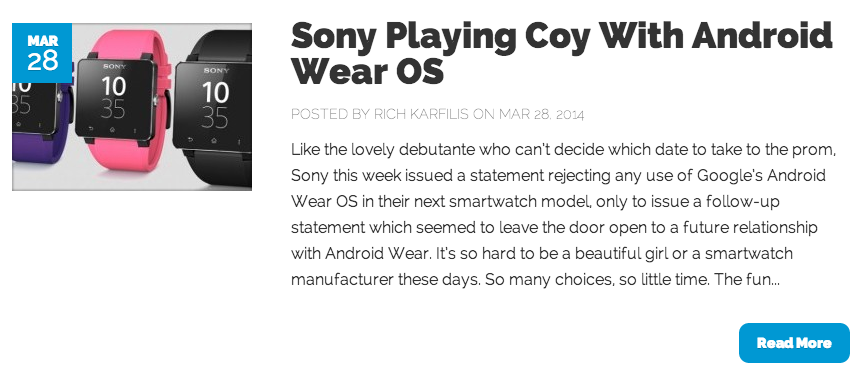
Task: Click the blue Read More button
Action: (x=794, y=343)
